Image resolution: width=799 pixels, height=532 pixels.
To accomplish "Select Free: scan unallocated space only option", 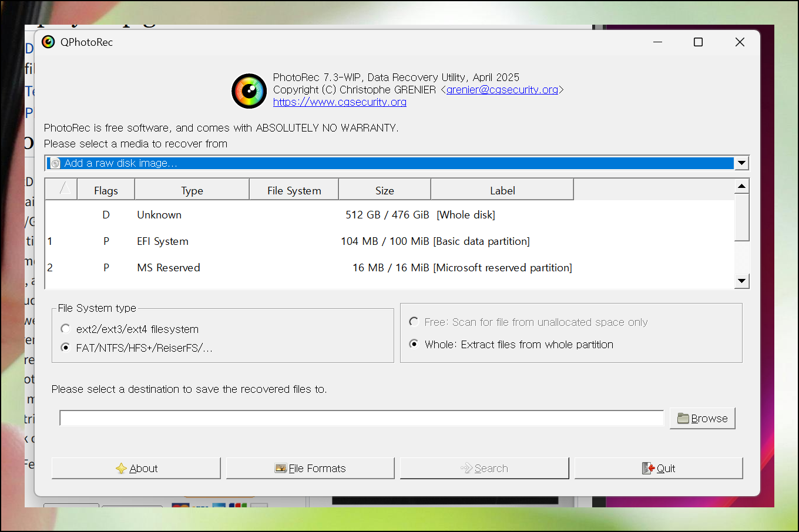I will click(x=414, y=322).
